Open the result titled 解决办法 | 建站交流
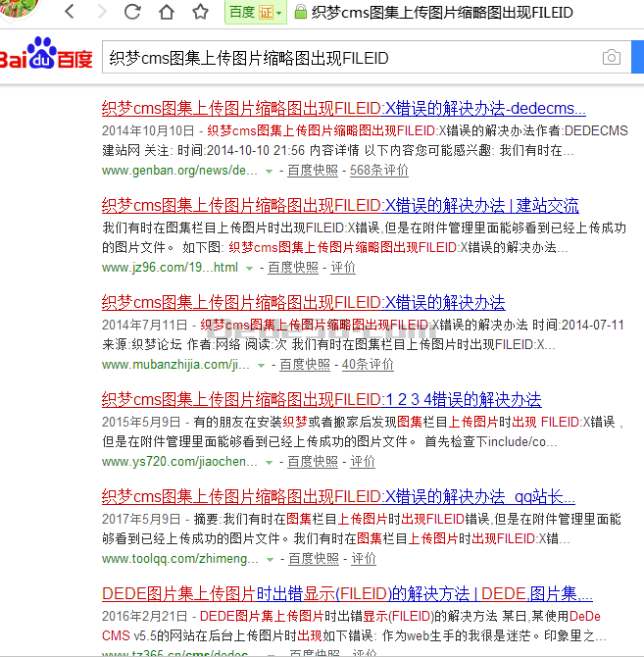 coord(340,206)
